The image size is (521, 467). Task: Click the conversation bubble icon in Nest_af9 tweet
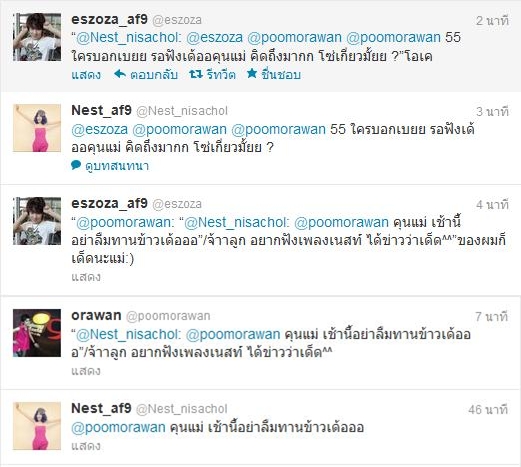[76, 165]
